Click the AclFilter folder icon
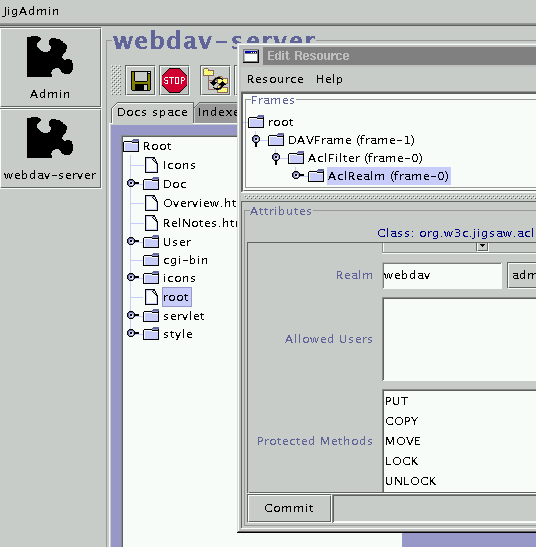The image size is (536, 547). click(296, 158)
